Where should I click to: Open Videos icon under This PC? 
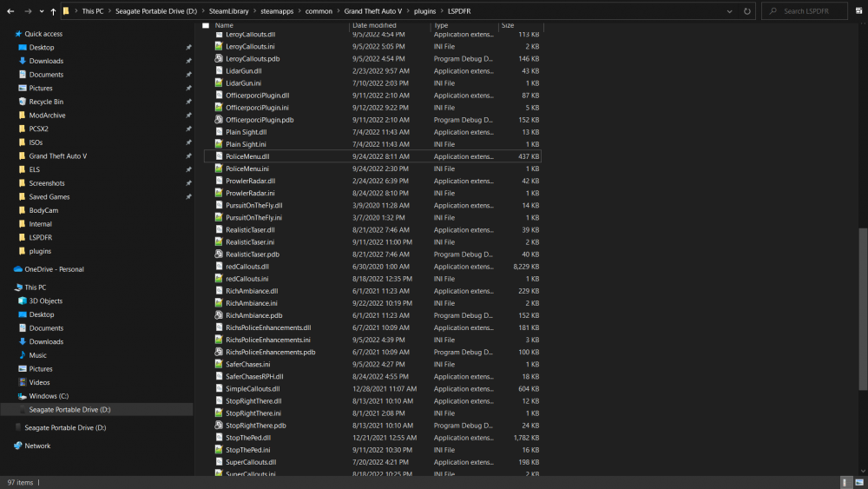pyautogui.click(x=23, y=382)
